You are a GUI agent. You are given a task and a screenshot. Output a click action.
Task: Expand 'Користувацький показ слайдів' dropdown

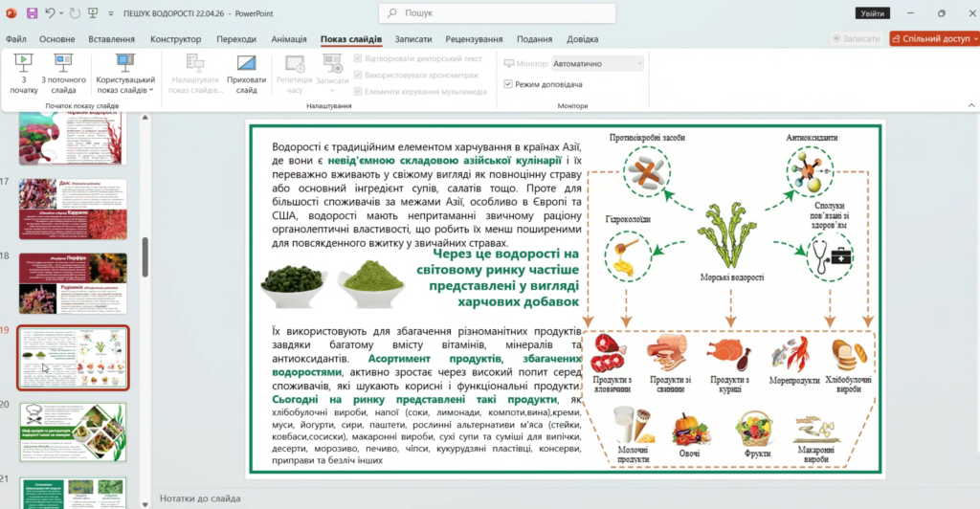125,73
